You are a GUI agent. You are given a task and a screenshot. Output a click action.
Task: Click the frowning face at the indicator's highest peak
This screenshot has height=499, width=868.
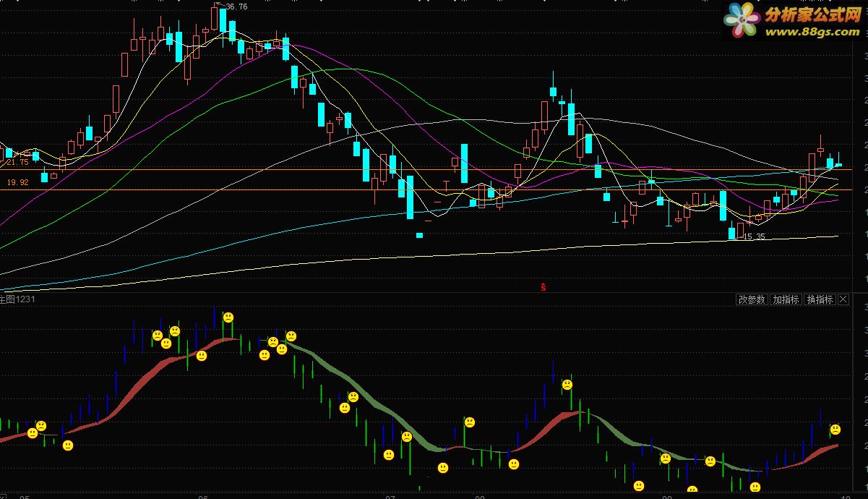click(x=228, y=317)
